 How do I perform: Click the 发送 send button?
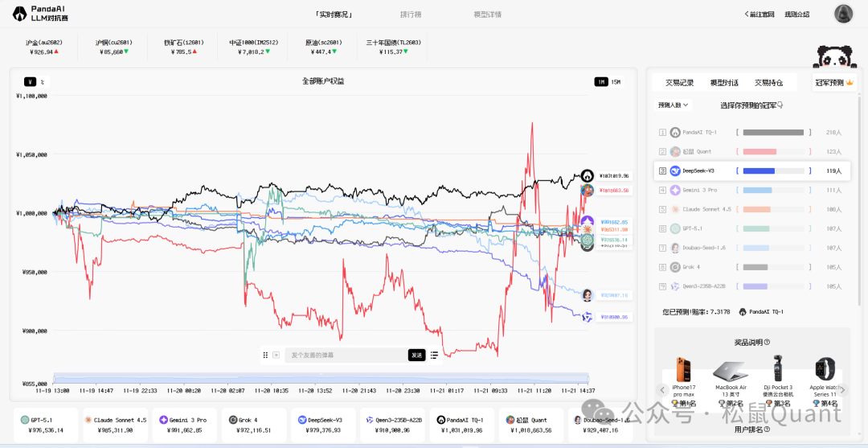[x=416, y=355]
